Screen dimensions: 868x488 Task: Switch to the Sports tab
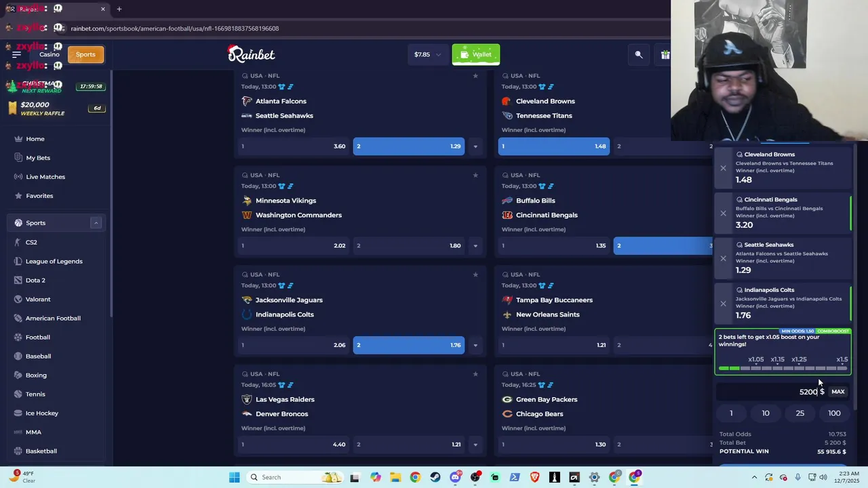(x=85, y=54)
